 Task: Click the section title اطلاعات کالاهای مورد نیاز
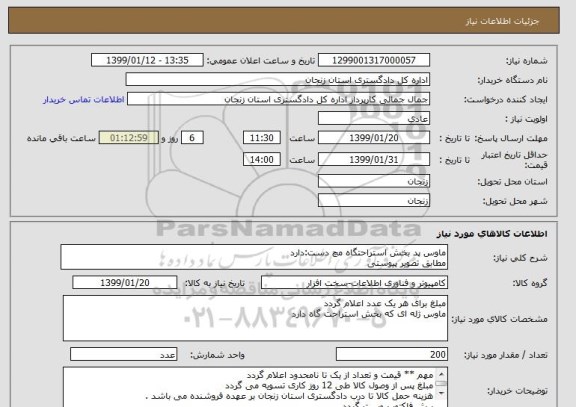(x=492, y=234)
